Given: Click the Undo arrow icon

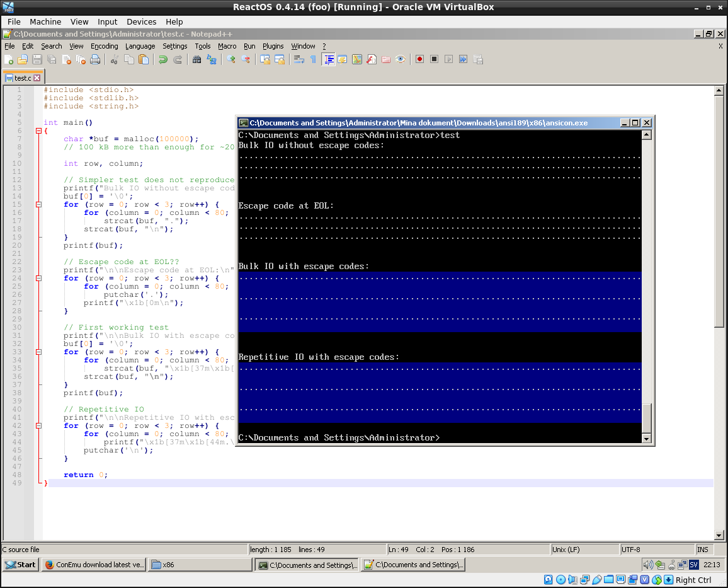Looking at the screenshot, I should point(163,59).
